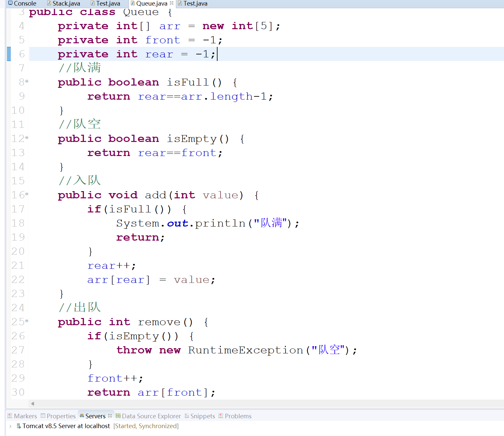Viewport: 504px width, 436px height.
Task: Click the comment '//入队' on line 15
Action: point(80,181)
